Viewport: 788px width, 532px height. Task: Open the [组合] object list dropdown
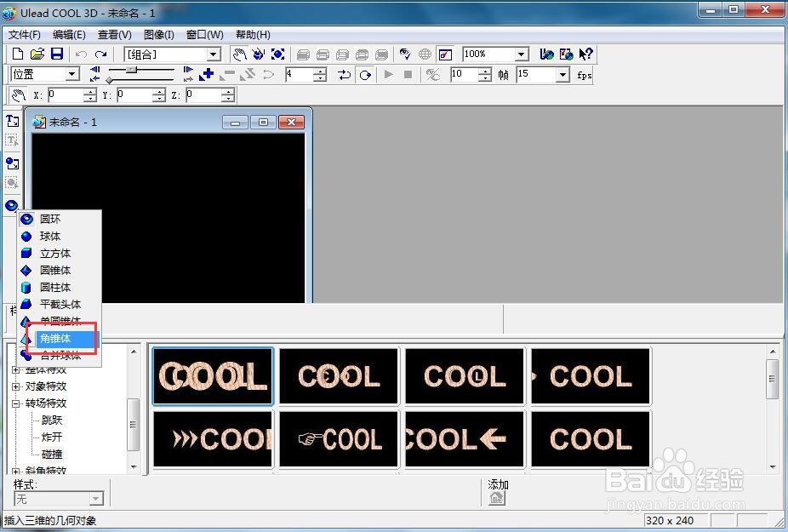214,54
